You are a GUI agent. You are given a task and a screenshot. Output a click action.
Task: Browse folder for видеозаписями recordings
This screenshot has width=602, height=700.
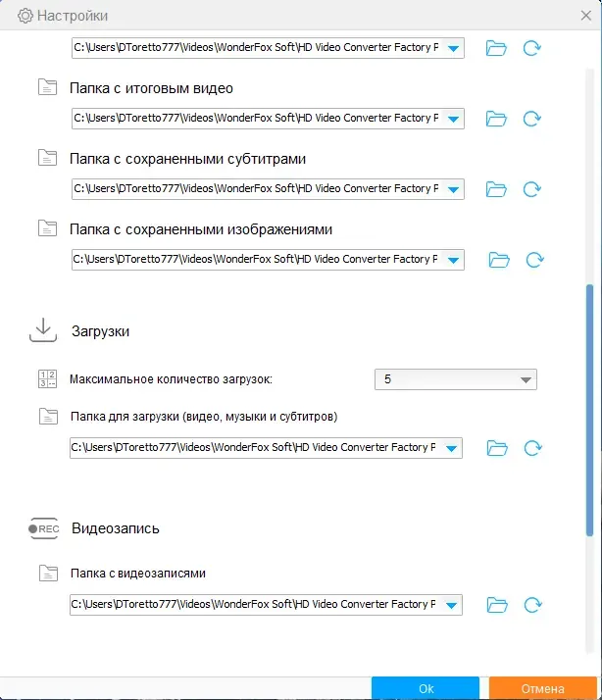(497, 605)
